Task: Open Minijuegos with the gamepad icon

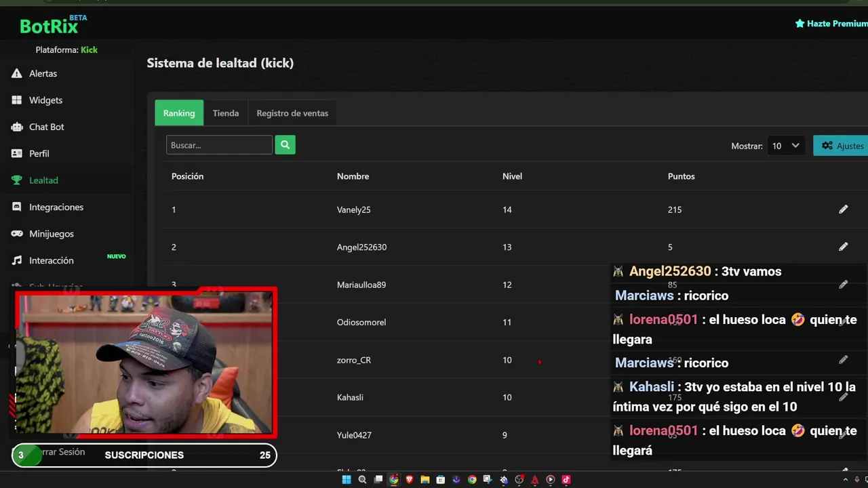Action: pos(42,234)
